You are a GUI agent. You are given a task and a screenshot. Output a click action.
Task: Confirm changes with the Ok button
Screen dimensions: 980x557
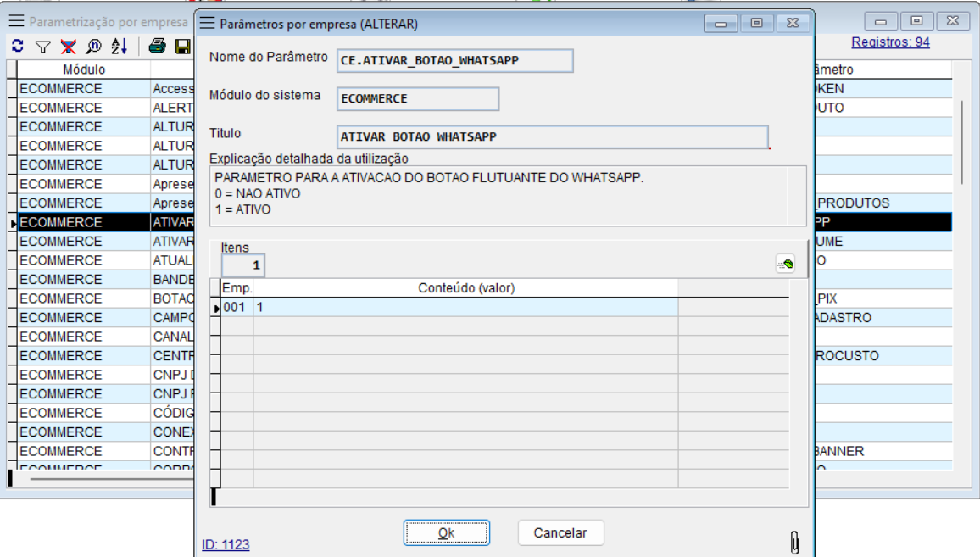click(447, 532)
